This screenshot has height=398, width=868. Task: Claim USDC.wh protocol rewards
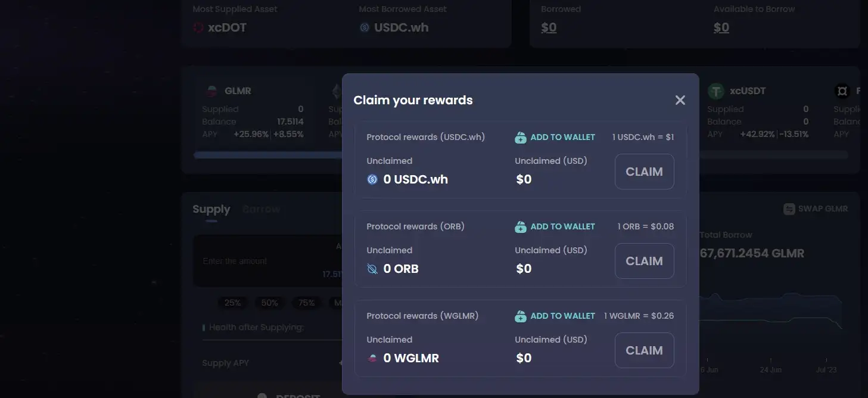644,172
